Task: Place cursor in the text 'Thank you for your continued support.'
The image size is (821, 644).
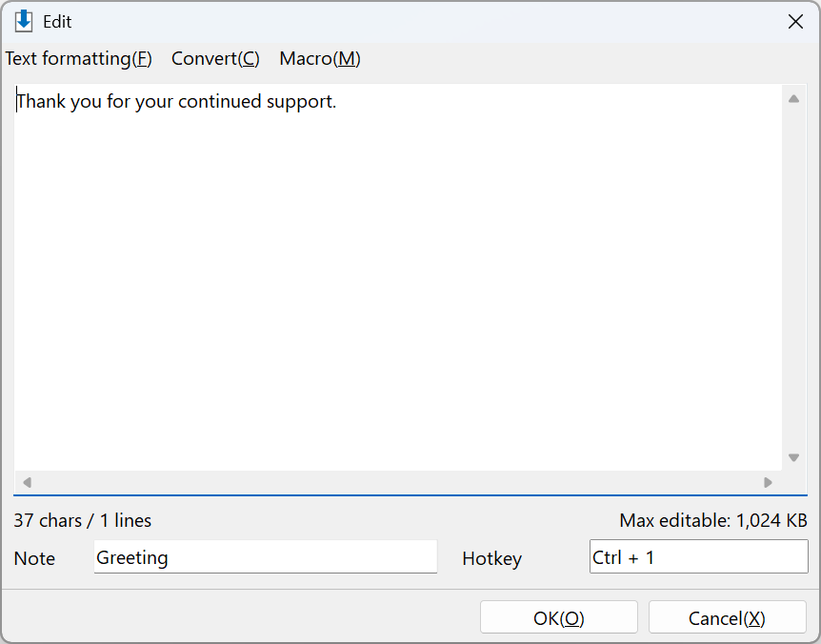Action: tap(176, 101)
